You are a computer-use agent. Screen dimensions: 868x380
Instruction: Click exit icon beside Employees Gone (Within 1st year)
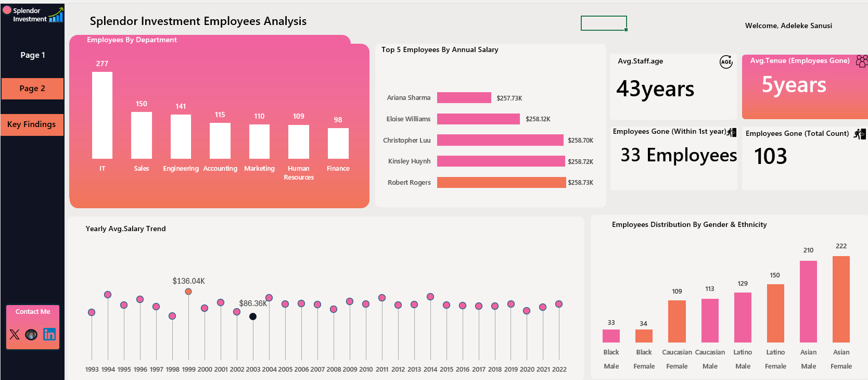732,132
